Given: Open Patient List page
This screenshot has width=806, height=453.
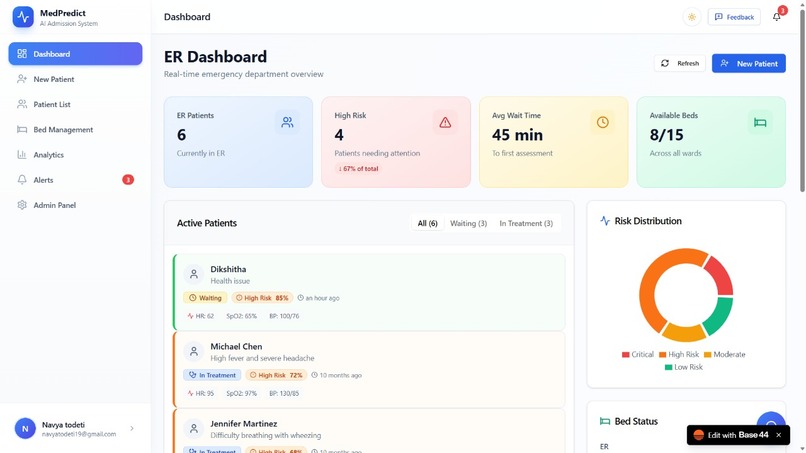Looking at the screenshot, I should (x=75, y=104).
